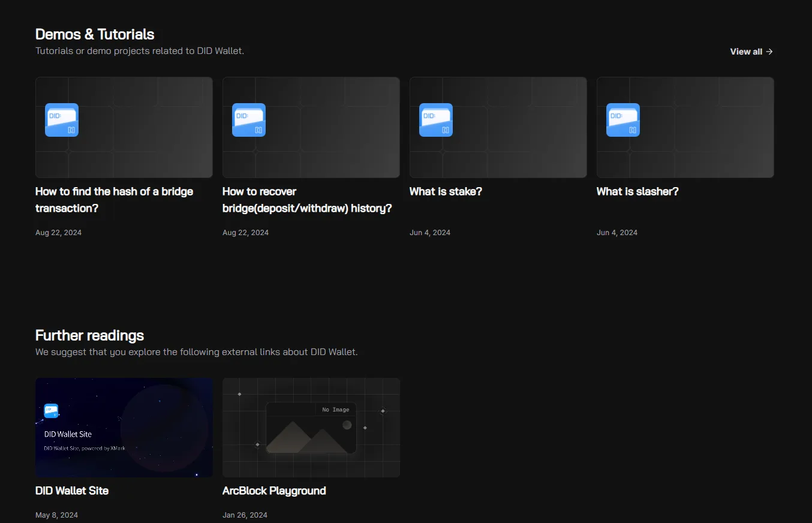Click the Jun 4, 2024 date under "What is slasher?"

click(617, 232)
